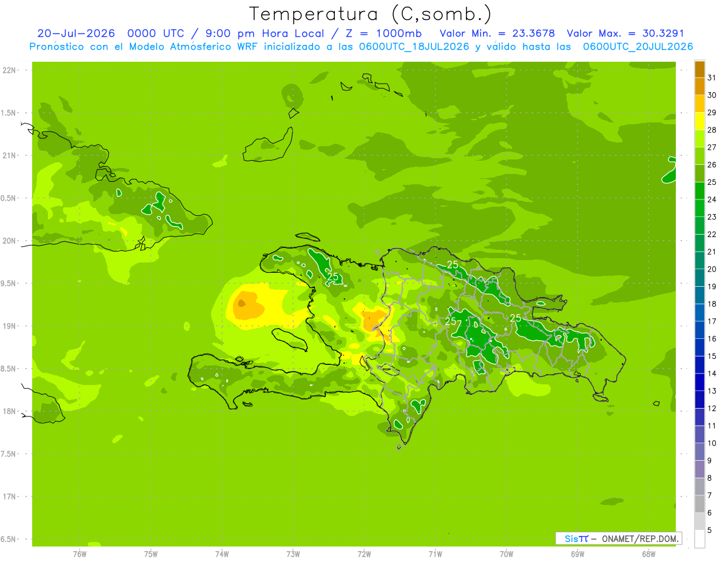This screenshot has width=728, height=562.
Task: Click the 72W longitude axis label
Action: coord(364,554)
